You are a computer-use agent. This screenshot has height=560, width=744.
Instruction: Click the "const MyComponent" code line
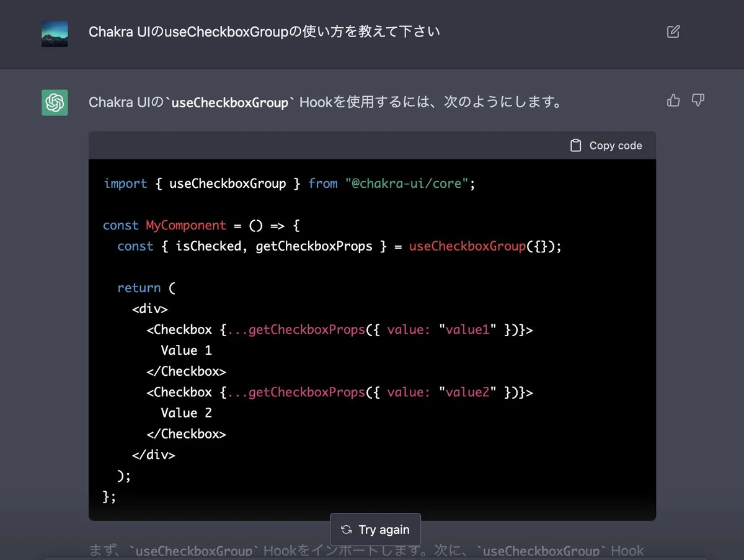click(201, 225)
